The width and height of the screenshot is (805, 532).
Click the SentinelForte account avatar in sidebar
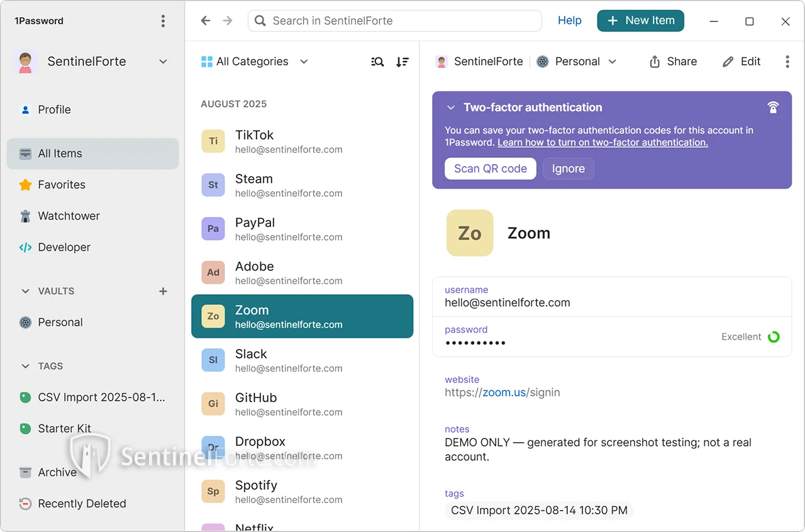25,62
